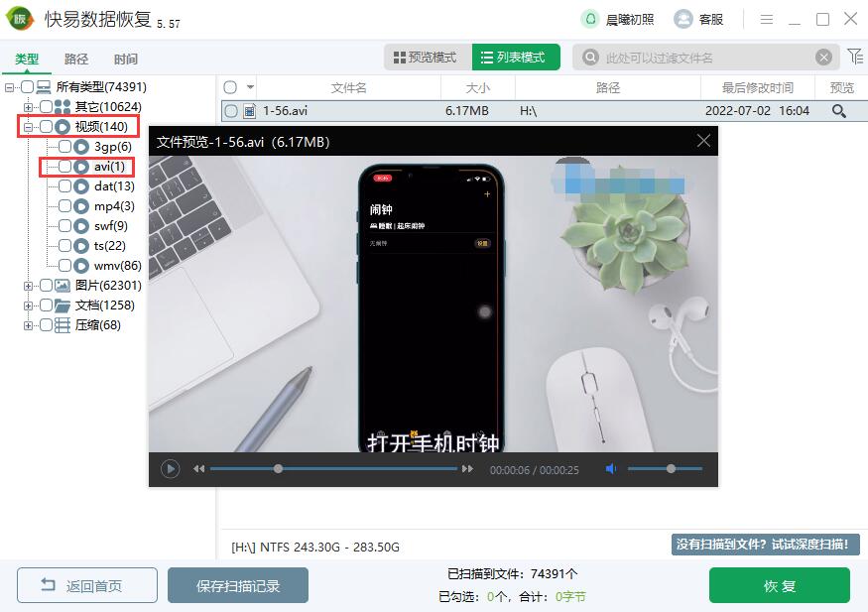Switch to the 路径 tab

(x=76, y=59)
